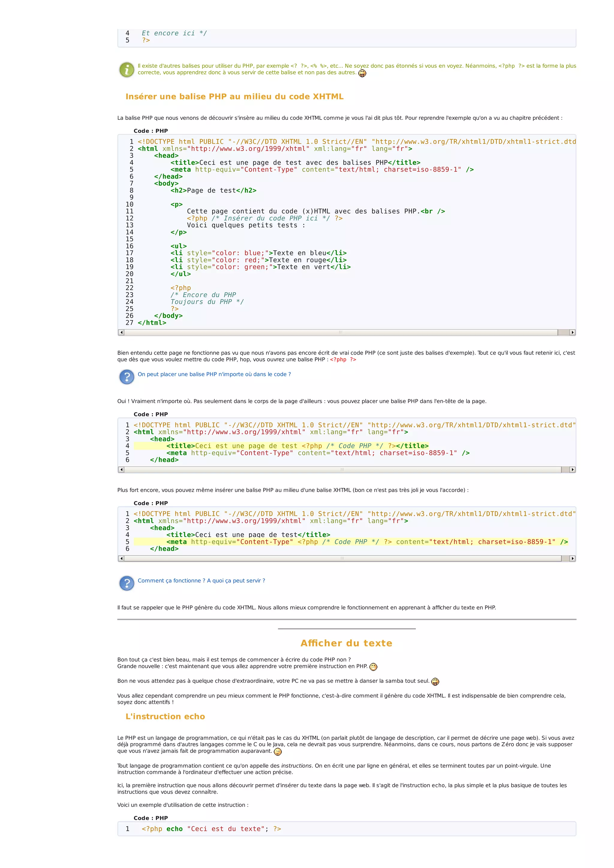Click the green information icon
Screen dimensions: 614x868
click(127, 69)
